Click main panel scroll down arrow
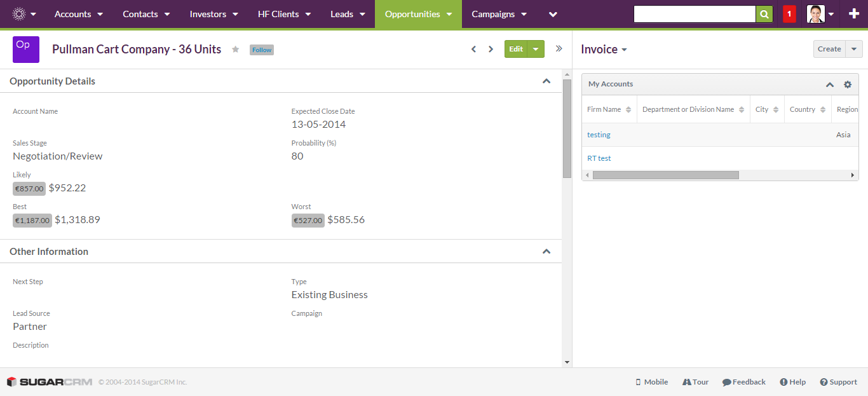The width and height of the screenshot is (868, 396). [x=567, y=362]
